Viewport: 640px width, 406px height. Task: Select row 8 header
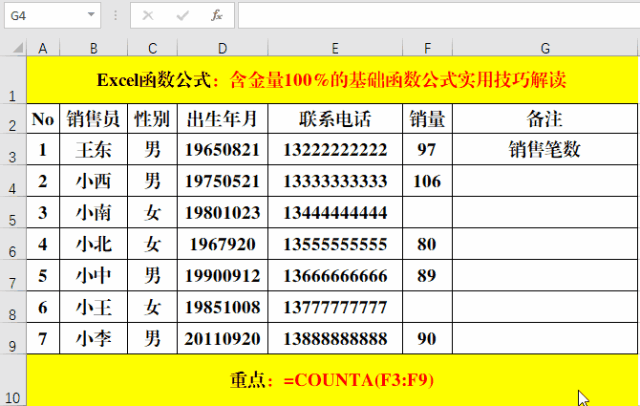[13, 307]
